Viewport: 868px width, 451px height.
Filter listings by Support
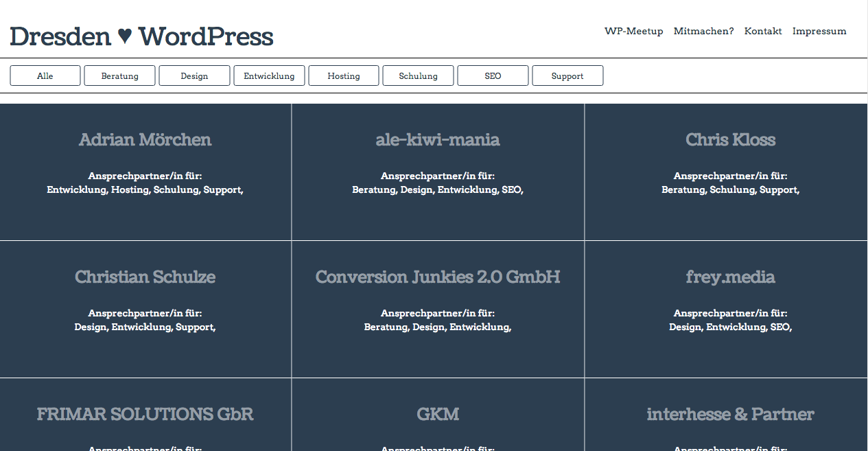tap(567, 76)
